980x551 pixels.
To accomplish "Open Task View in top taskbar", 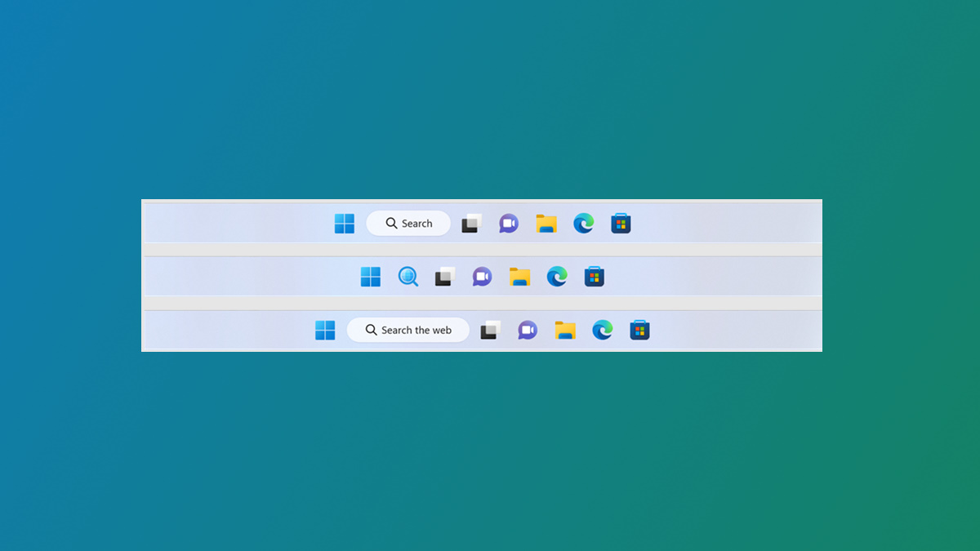I will 471,224.
